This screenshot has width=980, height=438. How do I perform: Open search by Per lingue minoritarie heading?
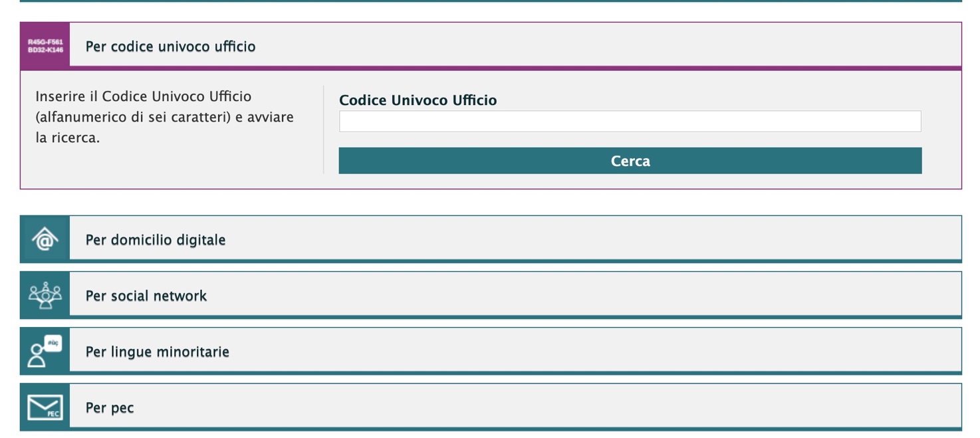tap(158, 352)
